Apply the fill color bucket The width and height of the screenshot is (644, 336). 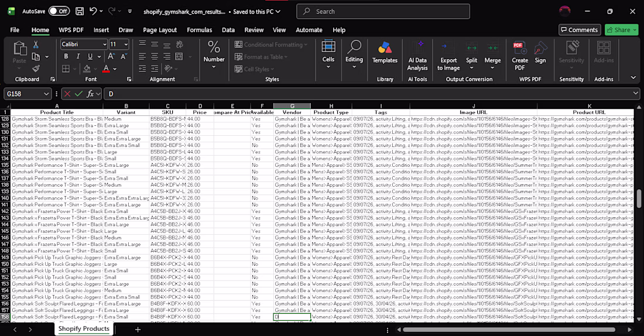(87, 68)
